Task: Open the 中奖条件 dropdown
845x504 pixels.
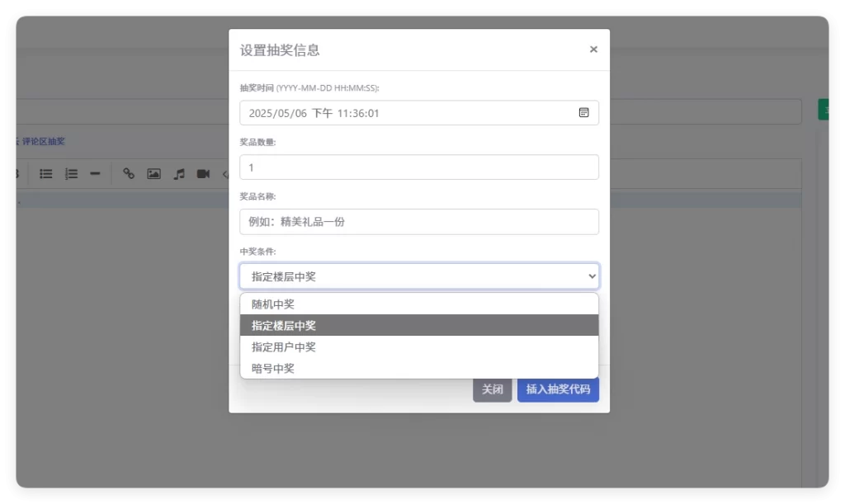Action: (x=418, y=276)
